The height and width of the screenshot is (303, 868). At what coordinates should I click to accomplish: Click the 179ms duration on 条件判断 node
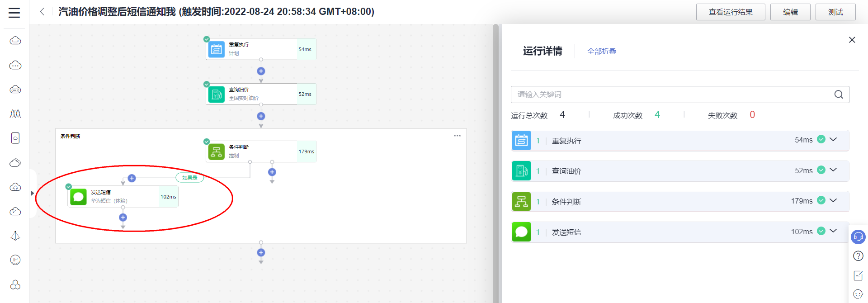[x=306, y=151]
